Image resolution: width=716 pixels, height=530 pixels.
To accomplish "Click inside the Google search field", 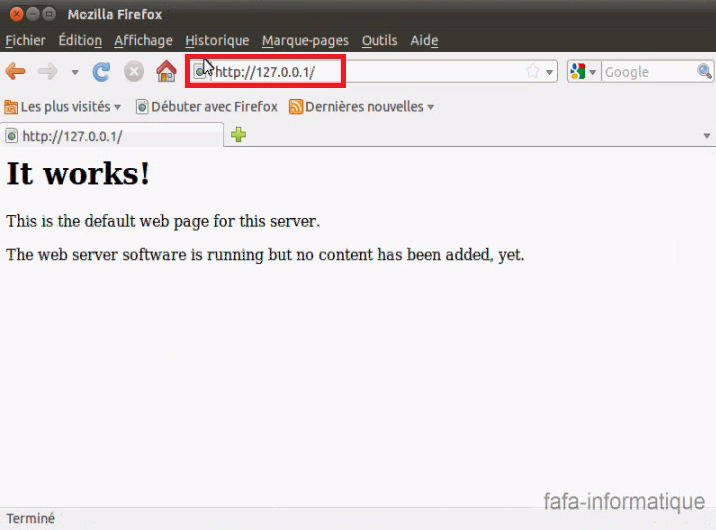I will pyautogui.click(x=648, y=72).
